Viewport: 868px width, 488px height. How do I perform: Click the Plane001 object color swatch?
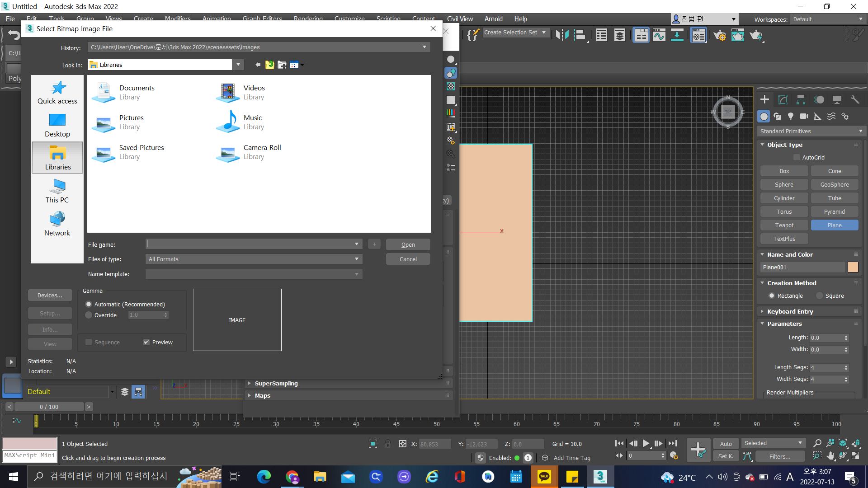(x=853, y=267)
